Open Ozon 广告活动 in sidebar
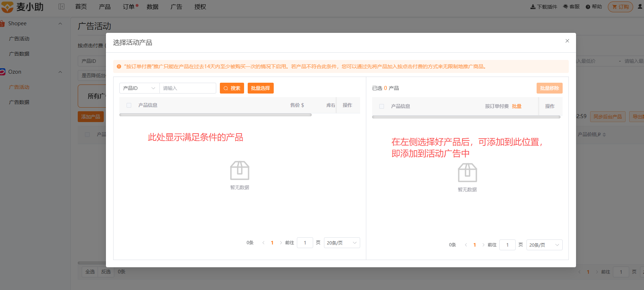Image resolution: width=644 pixels, height=290 pixels. [19, 87]
